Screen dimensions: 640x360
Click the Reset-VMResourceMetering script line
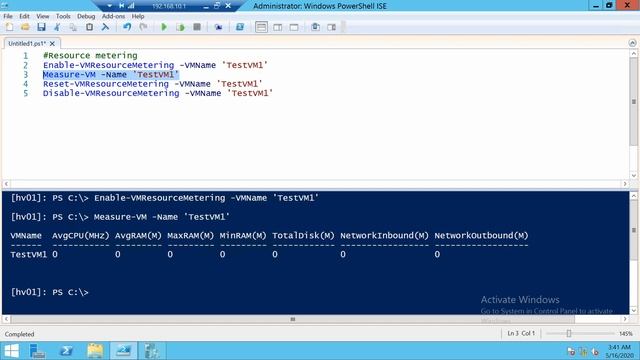click(x=153, y=84)
